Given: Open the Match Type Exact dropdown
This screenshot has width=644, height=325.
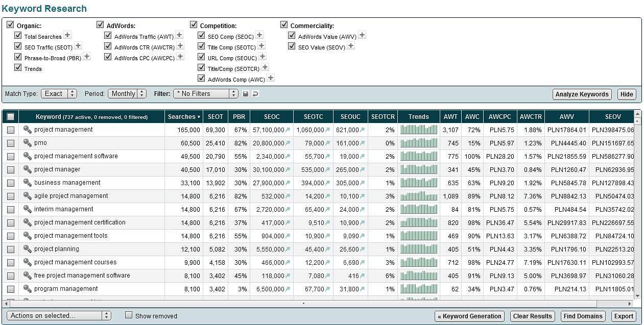Looking at the screenshot, I should (59, 94).
